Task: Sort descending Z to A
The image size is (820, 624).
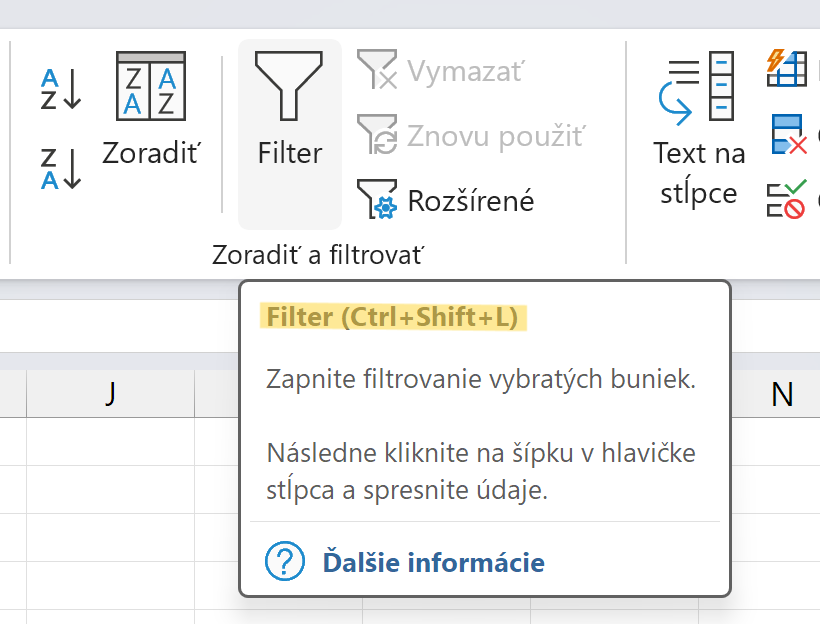Action: (61, 168)
